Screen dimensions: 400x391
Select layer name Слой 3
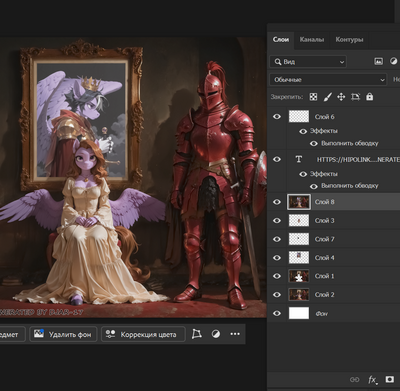[324, 221]
